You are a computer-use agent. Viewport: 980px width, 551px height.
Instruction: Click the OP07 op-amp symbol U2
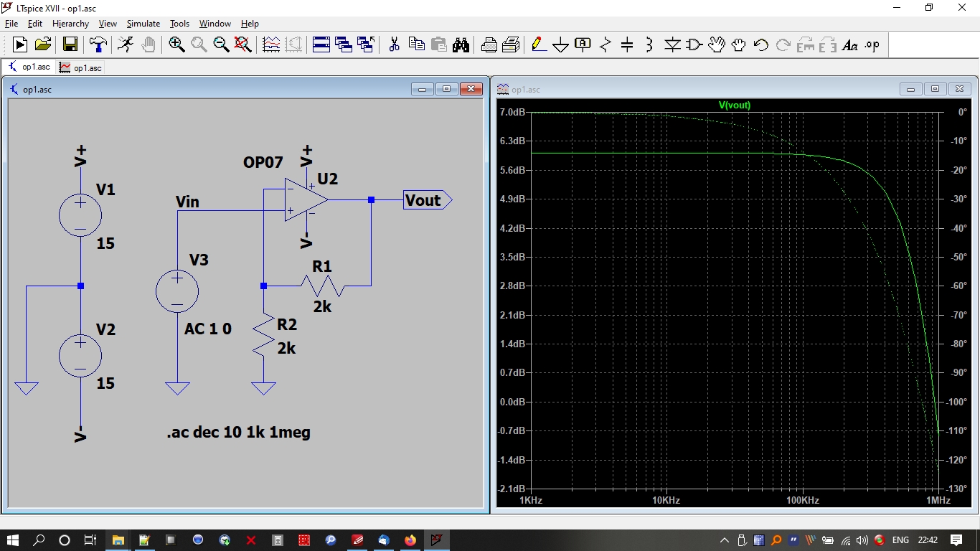pyautogui.click(x=306, y=199)
